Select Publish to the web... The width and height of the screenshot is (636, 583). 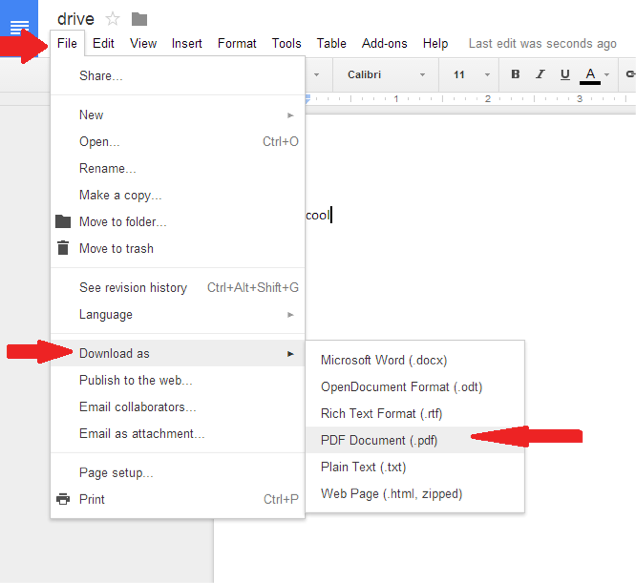tap(178, 380)
